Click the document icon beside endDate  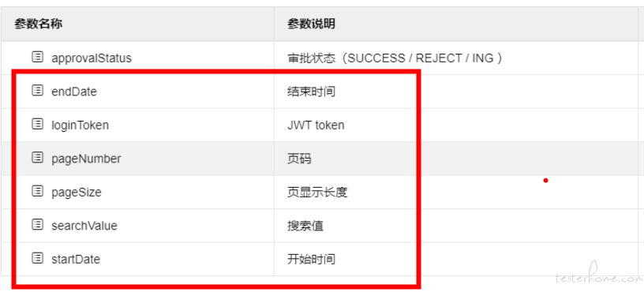pyautogui.click(x=37, y=90)
